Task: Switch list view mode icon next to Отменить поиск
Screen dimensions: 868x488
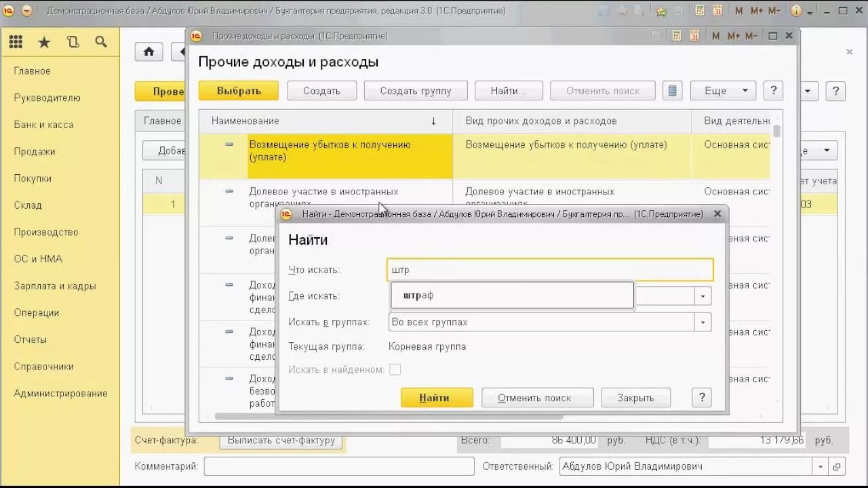Action: pos(672,91)
